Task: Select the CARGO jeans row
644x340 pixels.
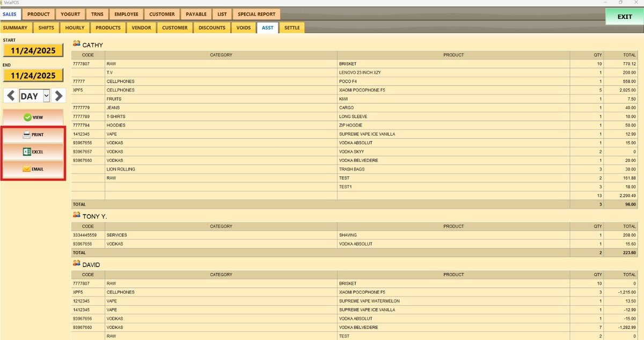Action: [x=354, y=108]
